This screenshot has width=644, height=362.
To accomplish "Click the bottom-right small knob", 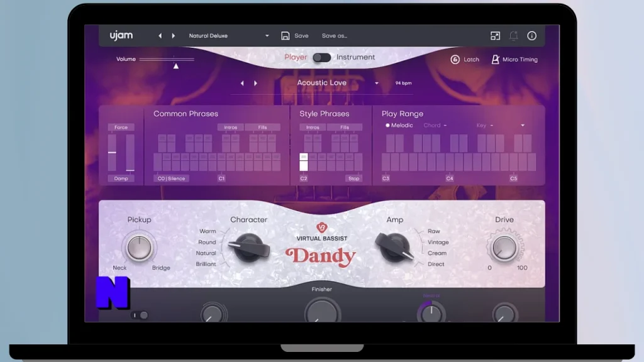I will pos(505,313).
